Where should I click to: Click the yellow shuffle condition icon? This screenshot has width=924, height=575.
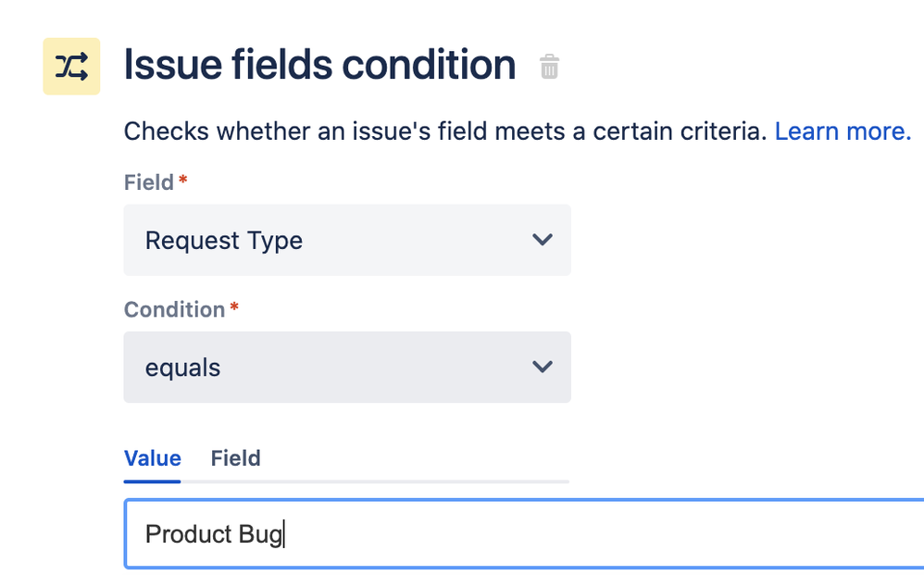click(71, 67)
